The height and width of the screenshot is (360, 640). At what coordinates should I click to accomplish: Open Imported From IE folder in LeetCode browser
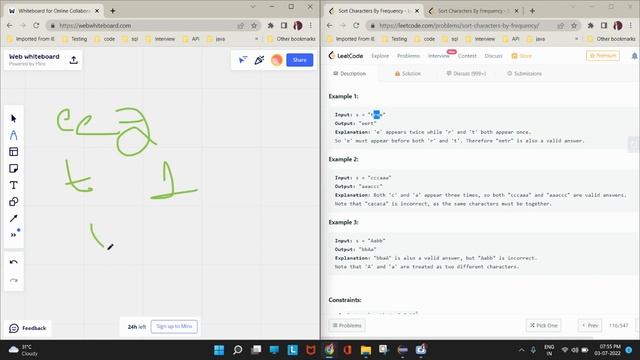click(351, 39)
